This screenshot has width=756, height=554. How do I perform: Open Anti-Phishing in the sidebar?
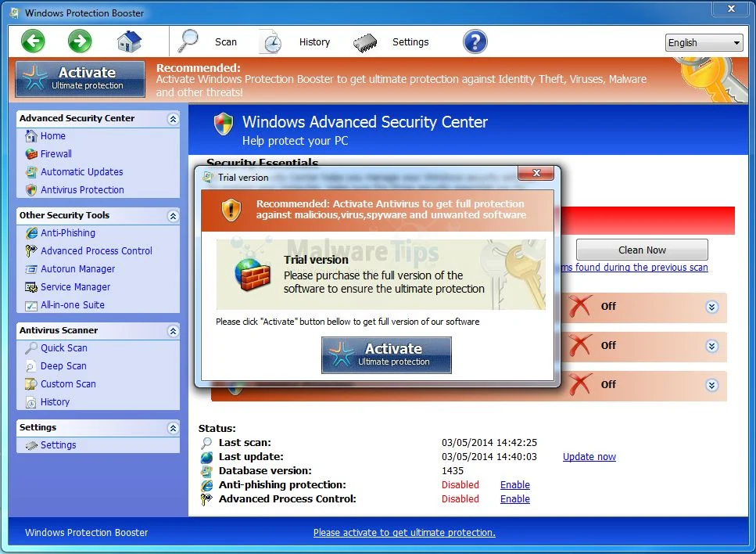pos(68,233)
